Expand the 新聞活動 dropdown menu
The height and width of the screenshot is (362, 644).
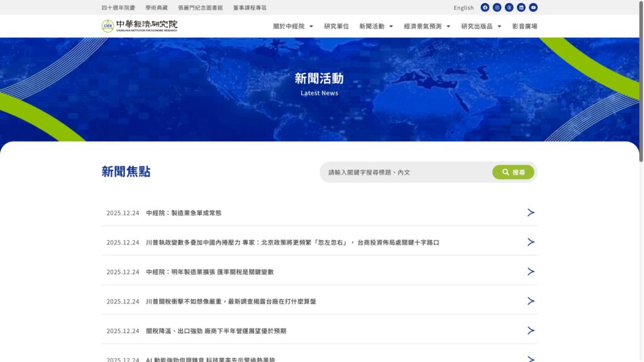[376, 26]
